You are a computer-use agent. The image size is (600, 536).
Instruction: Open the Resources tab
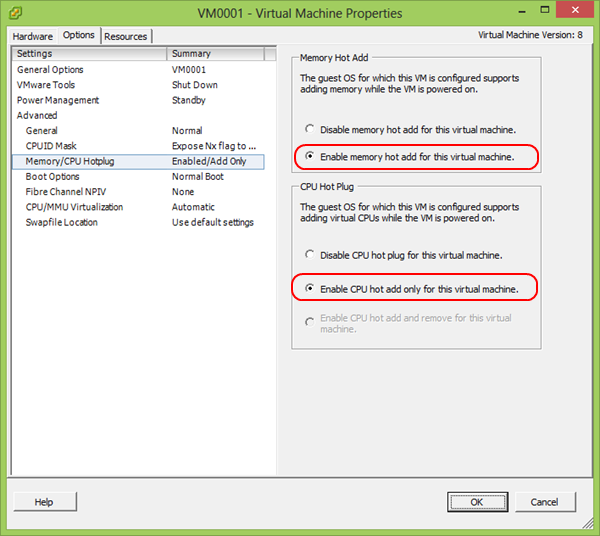point(126,36)
